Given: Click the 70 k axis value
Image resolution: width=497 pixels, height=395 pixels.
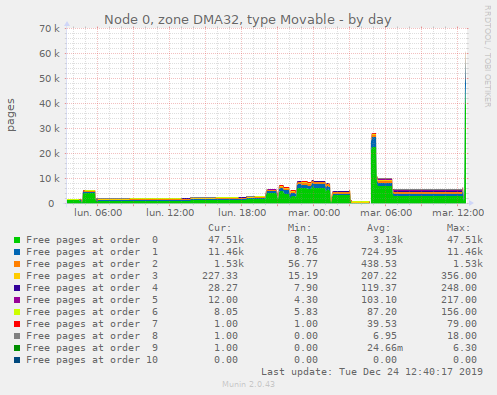Looking at the screenshot, I should [49, 29].
